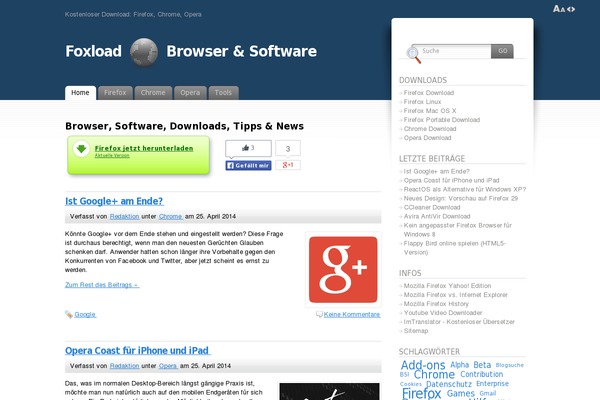This screenshot has height=400, width=600.
Task: Open the Opera tab
Action: pos(190,93)
